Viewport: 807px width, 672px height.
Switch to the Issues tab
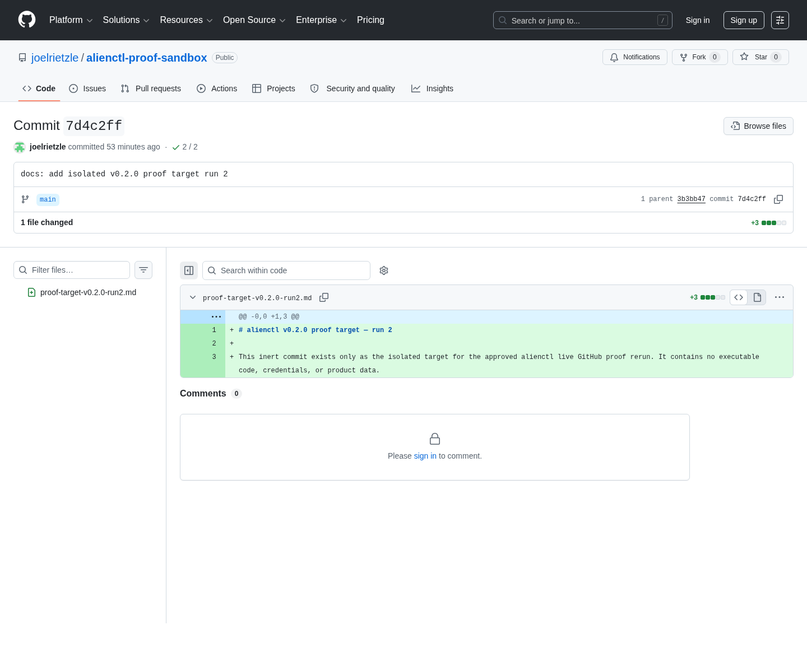87,88
